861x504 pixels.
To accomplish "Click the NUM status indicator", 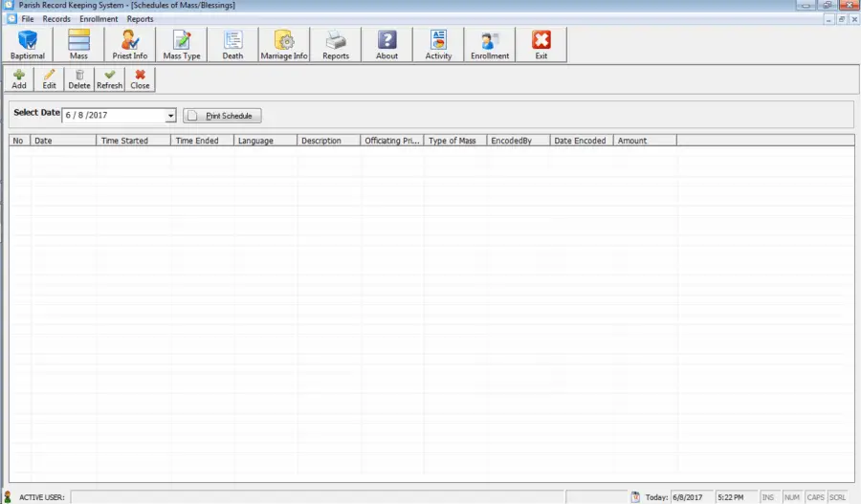I will (791, 497).
